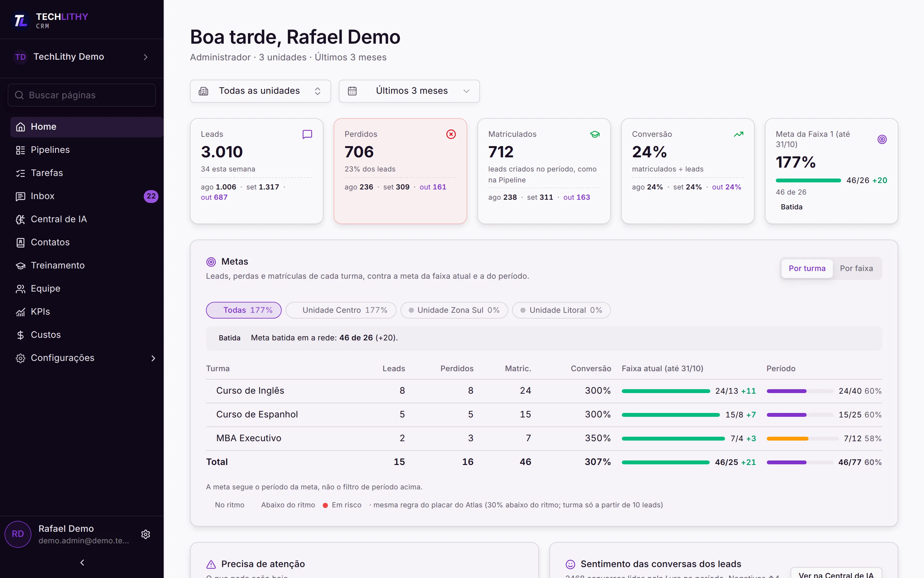Viewport: 924px width, 578px height.
Task: Click the Matriculados graduation cap icon
Action: (x=595, y=134)
